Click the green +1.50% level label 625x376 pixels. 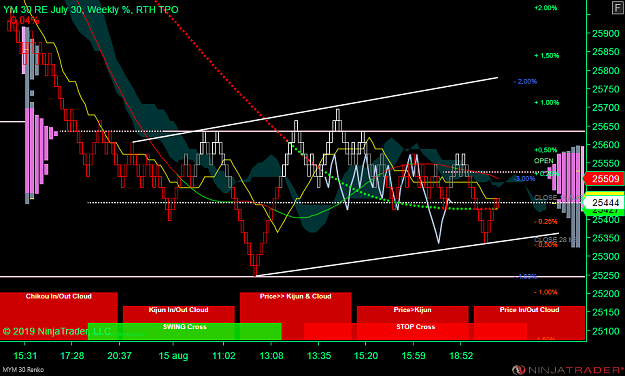point(546,55)
